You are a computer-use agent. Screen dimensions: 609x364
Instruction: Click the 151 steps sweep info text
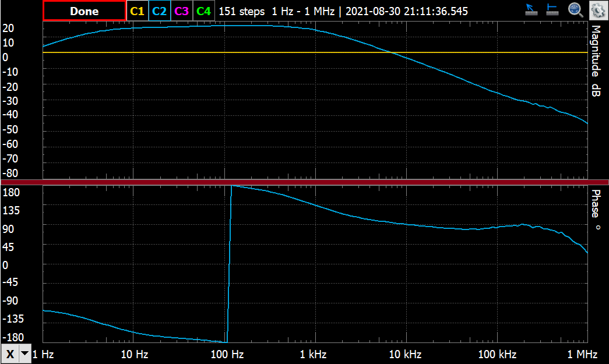point(241,12)
